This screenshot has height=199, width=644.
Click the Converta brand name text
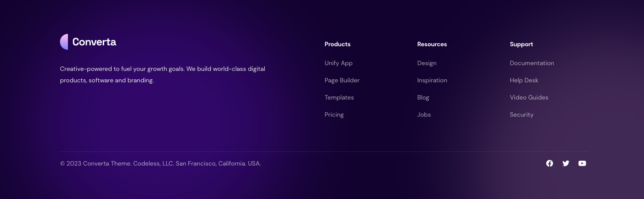(x=94, y=42)
